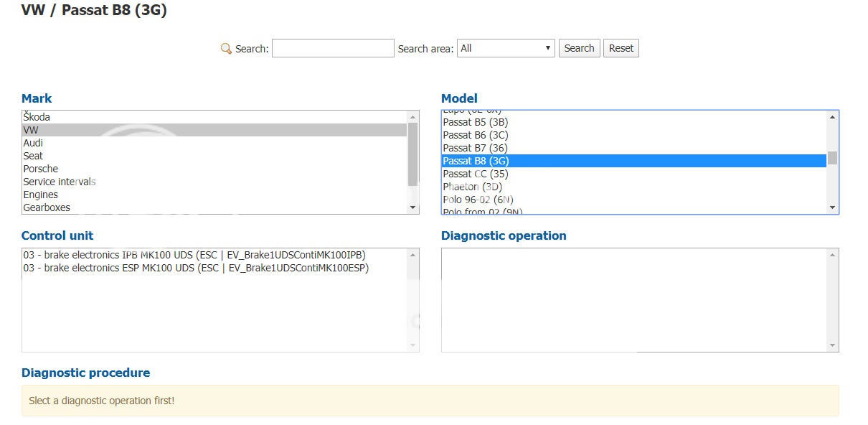Click Mark list scroll up arrow
The height and width of the screenshot is (425, 868).
(x=412, y=116)
